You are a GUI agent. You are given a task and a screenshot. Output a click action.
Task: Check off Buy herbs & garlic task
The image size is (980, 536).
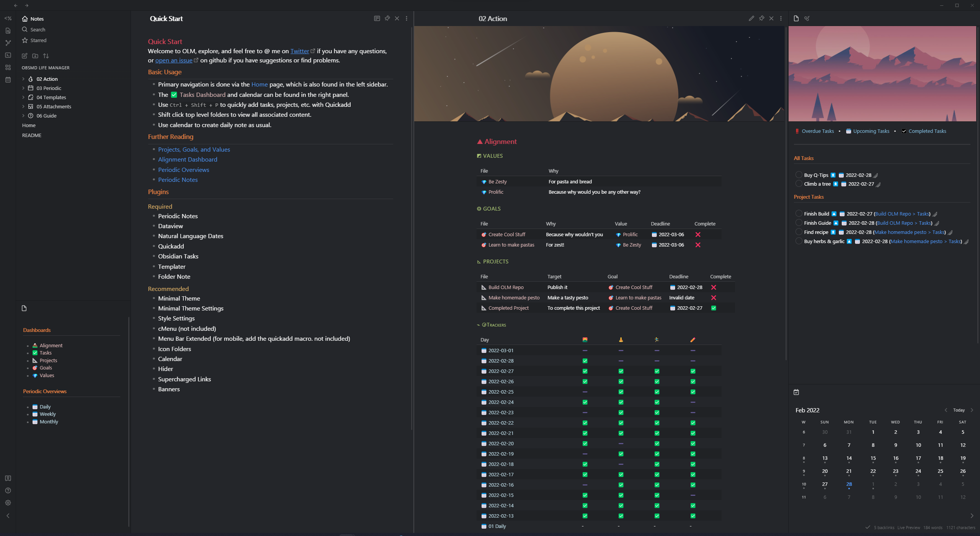(799, 241)
